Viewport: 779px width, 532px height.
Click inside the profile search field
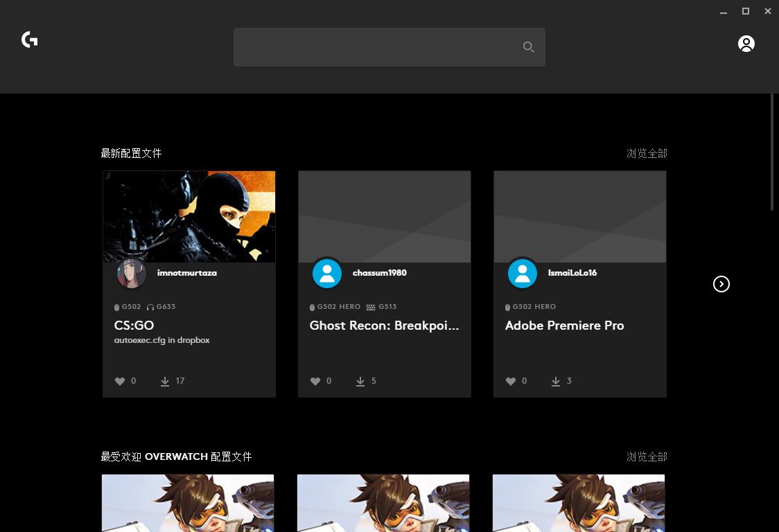pyautogui.click(x=374, y=47)
